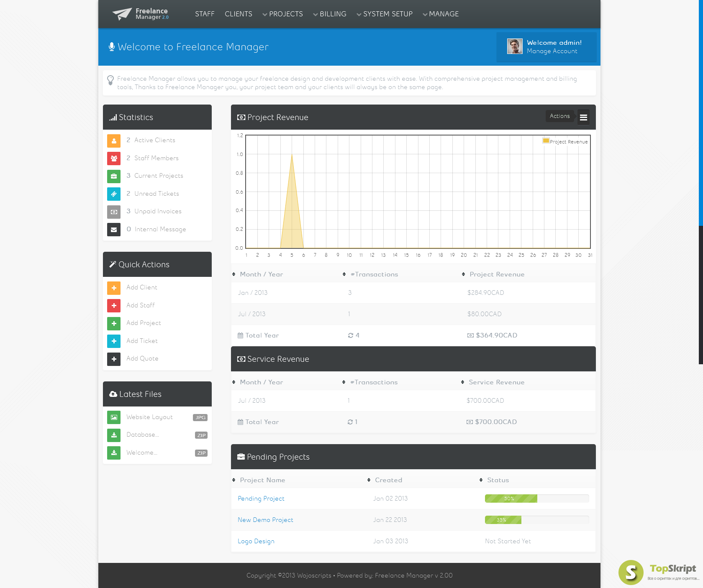Click the admin profile avatar thumbnail
Image resolution: width=703 pixels, height=588 pixels.
point(515,46)
